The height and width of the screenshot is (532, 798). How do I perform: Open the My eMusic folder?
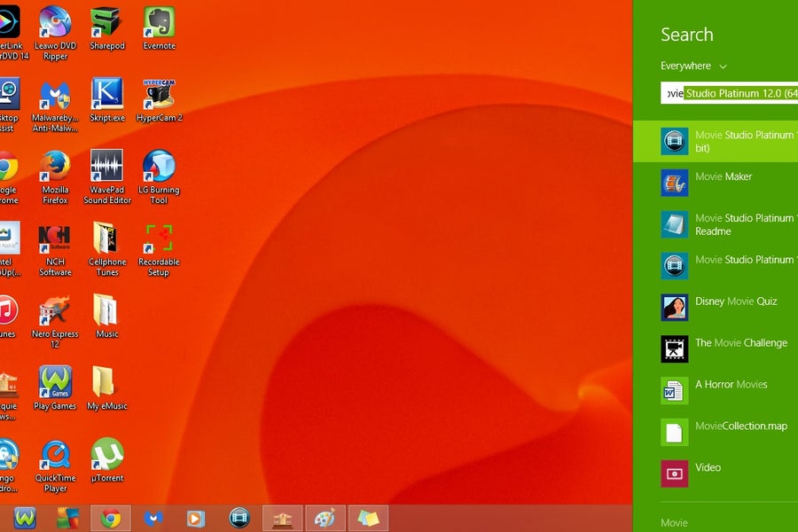coord(107,388)
